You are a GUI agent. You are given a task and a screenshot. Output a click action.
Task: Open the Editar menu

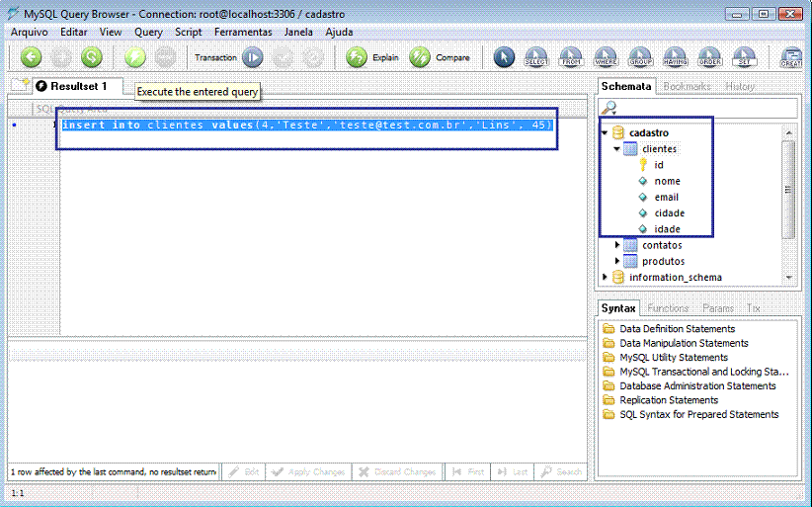click(73, 32)
